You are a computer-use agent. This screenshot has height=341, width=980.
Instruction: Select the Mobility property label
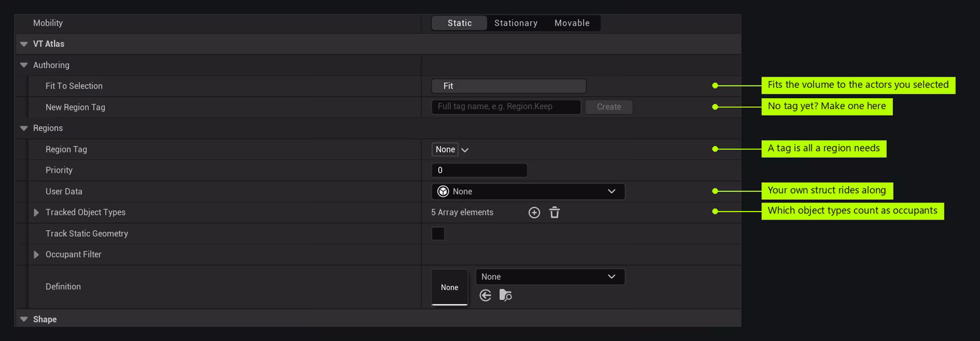tap(48, 23)
